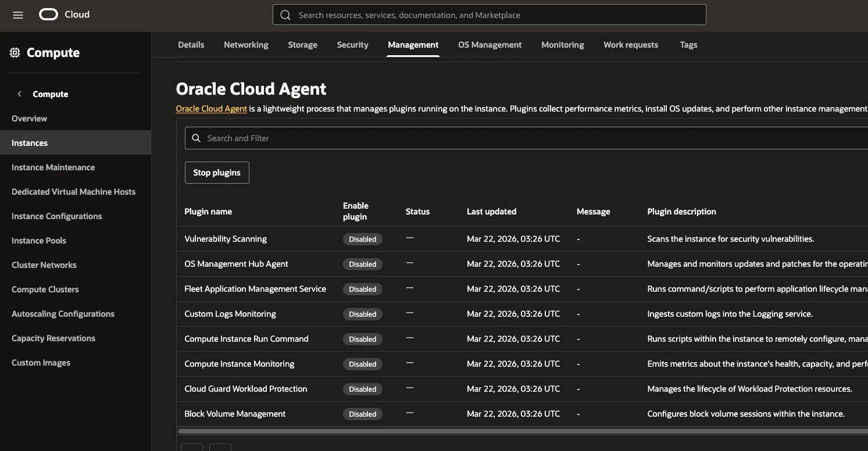Click the Cloud Guard Workload Protection plugin name
The width and height of the screenshot is (868, 451).
pos(246,389)
